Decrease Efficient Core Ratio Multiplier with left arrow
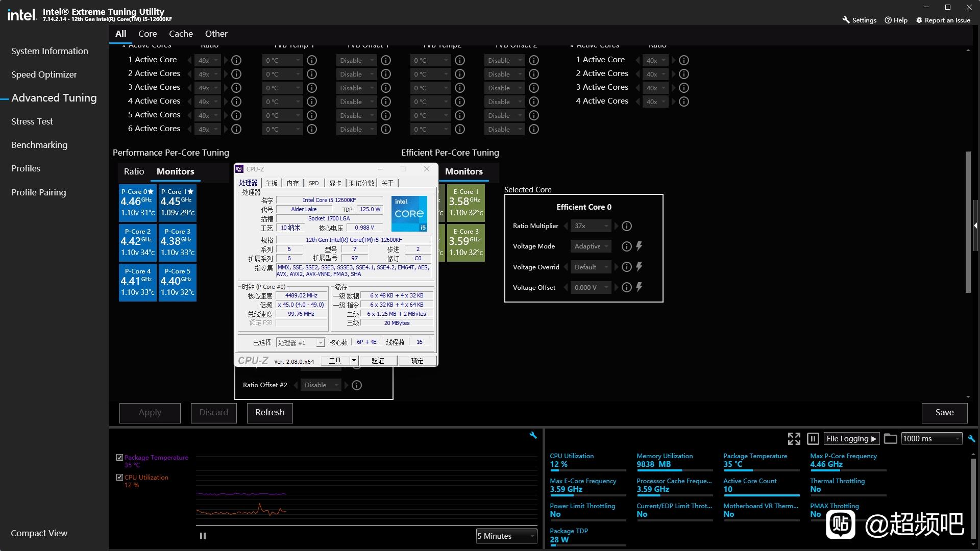 coord(566,226)
